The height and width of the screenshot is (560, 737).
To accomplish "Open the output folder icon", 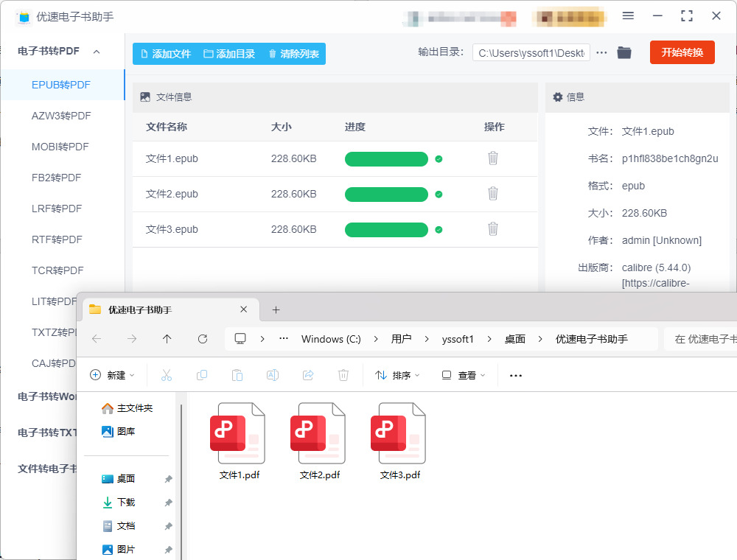I will 624,52.
